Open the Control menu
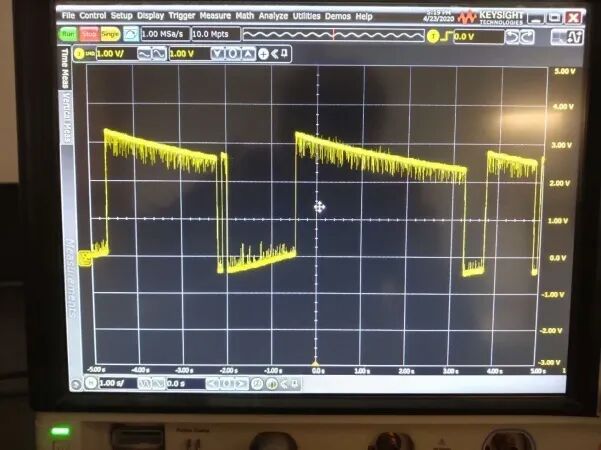Viewport: 601px width, 450px height. [92, 16]
